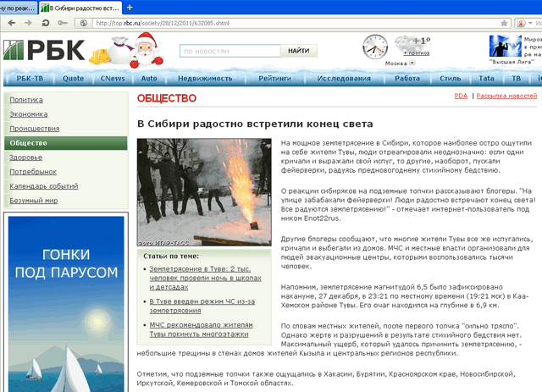542x392 pixels.
Task: Click the globe site identity icon
Action: (83, 23)
